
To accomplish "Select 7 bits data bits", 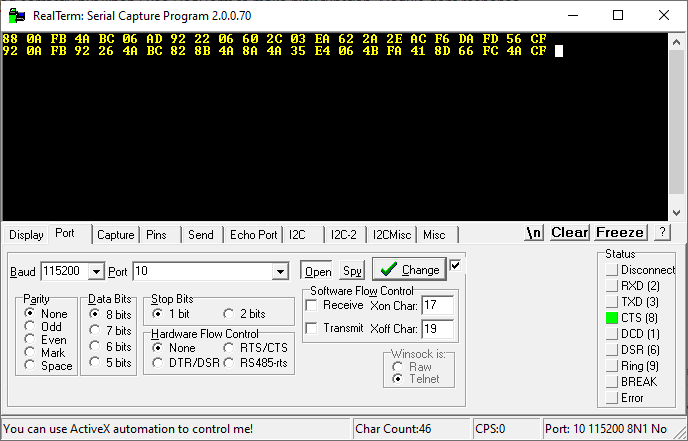I will pos(110,330).
